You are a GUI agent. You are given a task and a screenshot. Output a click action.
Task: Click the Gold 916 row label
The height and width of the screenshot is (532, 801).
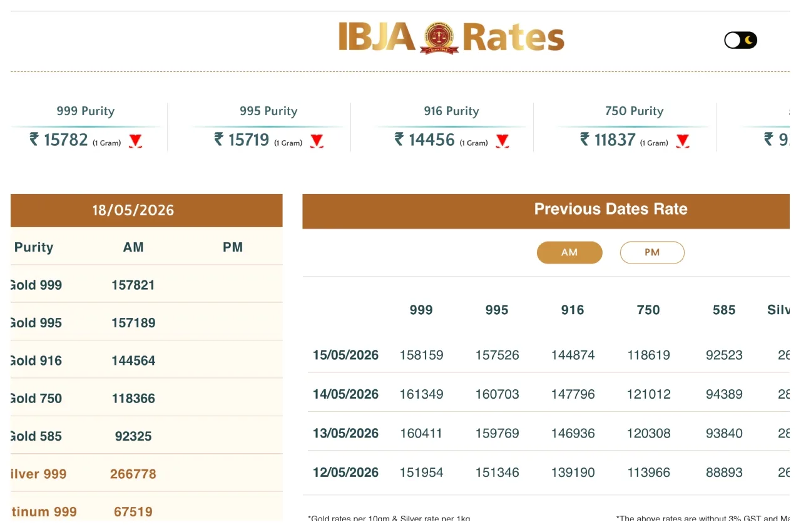coord(36,361)
